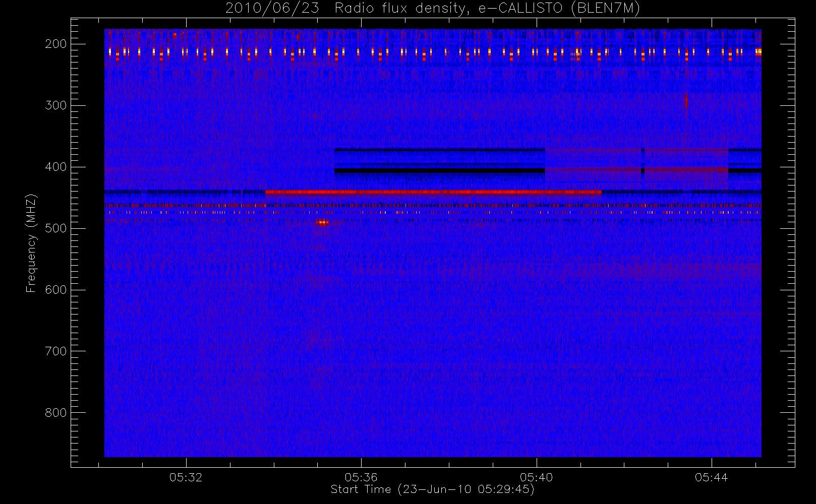
Task: Click the 800 frequency tick label
Action: [x=56, y=413]
